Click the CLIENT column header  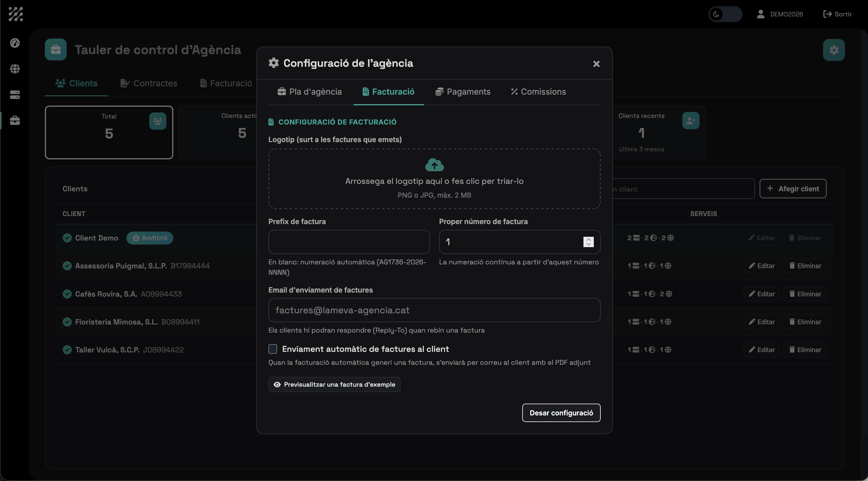[x=74, y=214]
